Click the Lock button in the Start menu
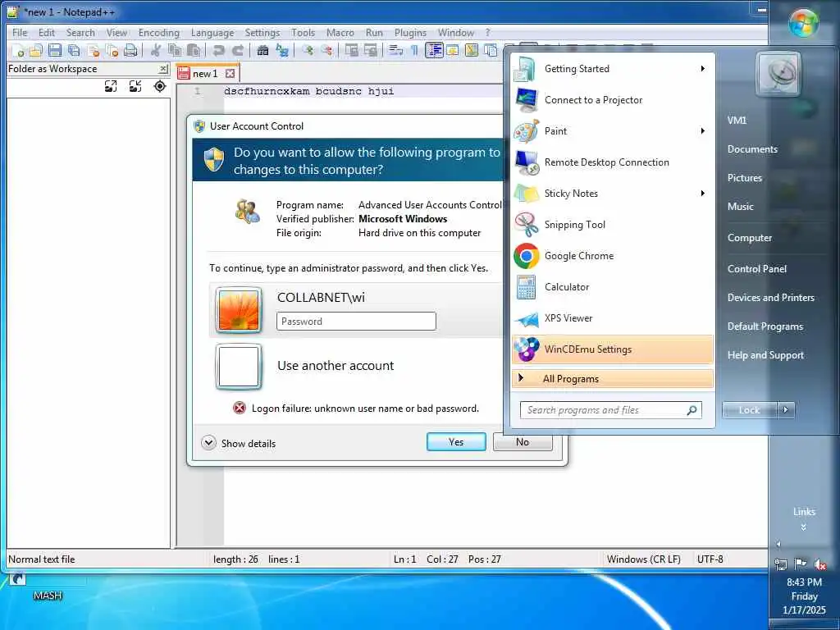Image resolution: width=840 pixels, height=630 pixels. [x=750, y=410]
